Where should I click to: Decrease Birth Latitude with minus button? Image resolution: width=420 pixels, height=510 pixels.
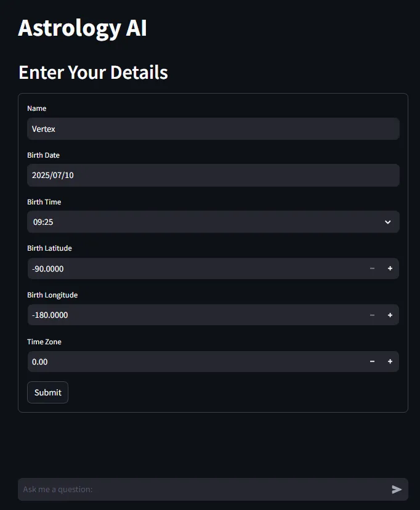(x=372, y=269)
